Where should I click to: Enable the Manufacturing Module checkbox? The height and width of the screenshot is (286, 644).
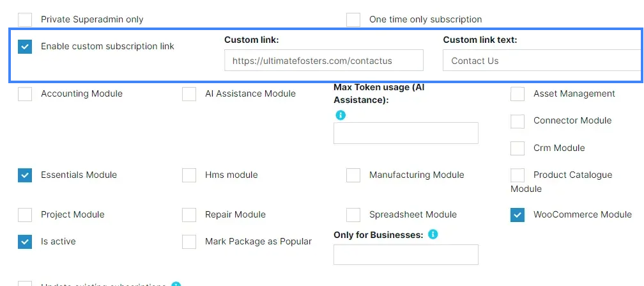point(353,175)
